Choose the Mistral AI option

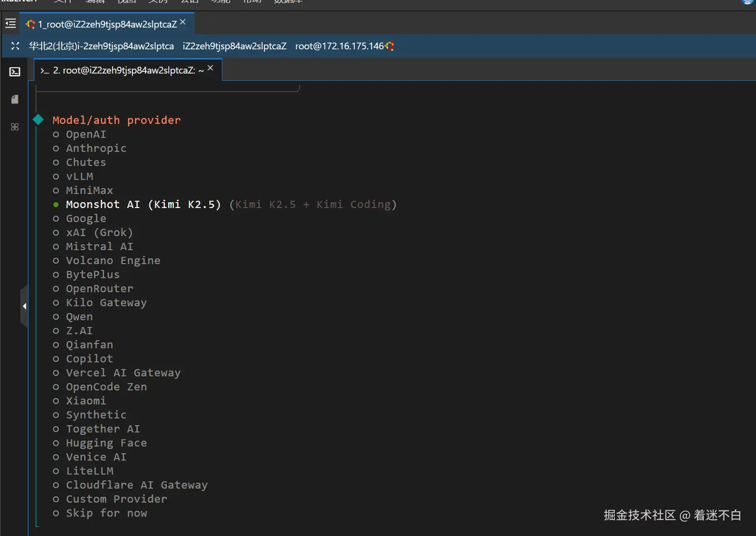pyautogui.click(x=93, y=247)
